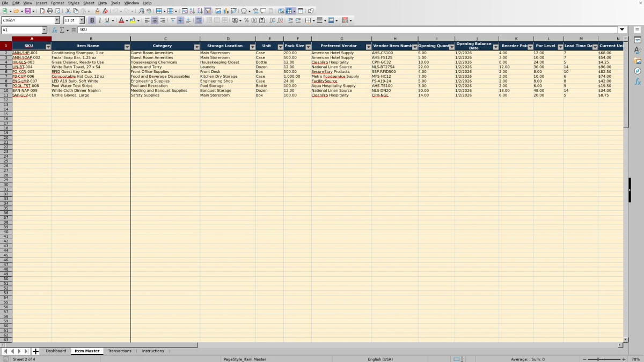Open sidebar Gallery panel icon
The height and width of the screenshot is (362, 644).
pyautogui.click(x=638, y=61)
